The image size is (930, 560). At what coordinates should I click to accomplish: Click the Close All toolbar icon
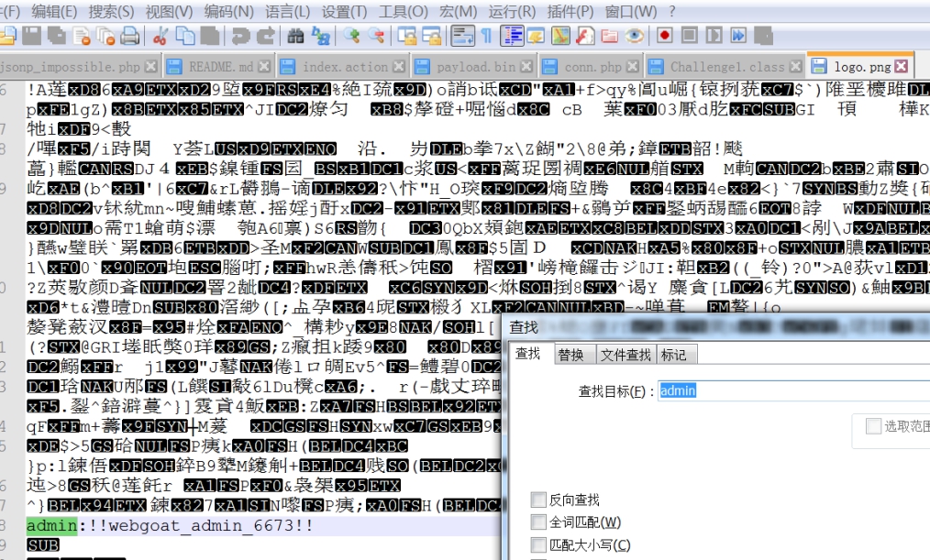106,36
